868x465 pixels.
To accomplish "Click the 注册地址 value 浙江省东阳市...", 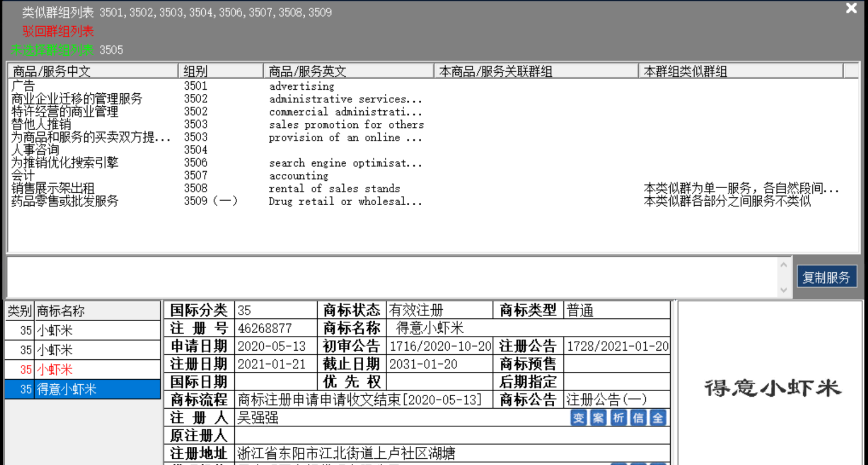I will pos(346,454).
